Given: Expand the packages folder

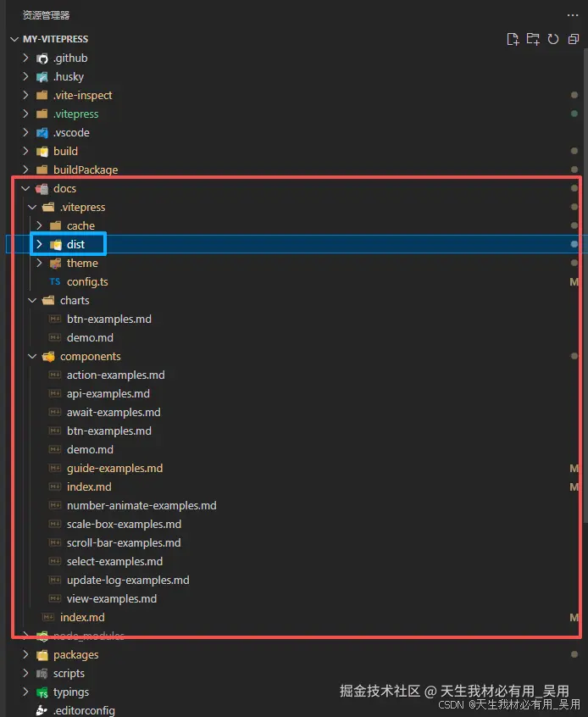Looking at the screenshot, I should (x=25, y=655).
